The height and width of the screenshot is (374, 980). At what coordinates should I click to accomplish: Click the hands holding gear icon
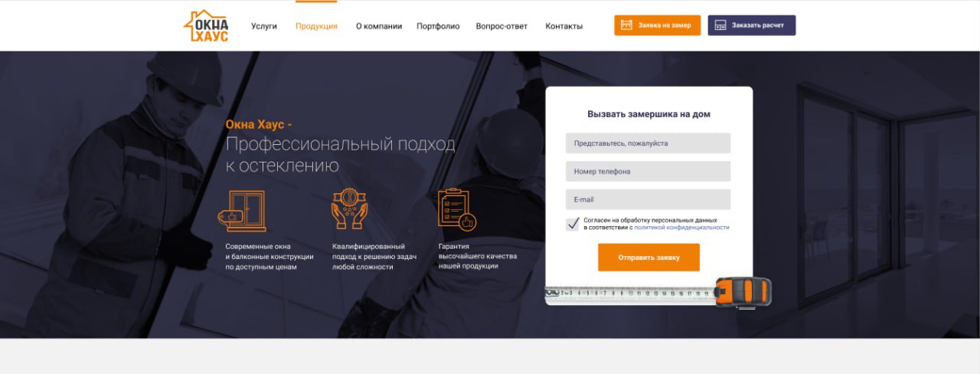tap(349, 208)
